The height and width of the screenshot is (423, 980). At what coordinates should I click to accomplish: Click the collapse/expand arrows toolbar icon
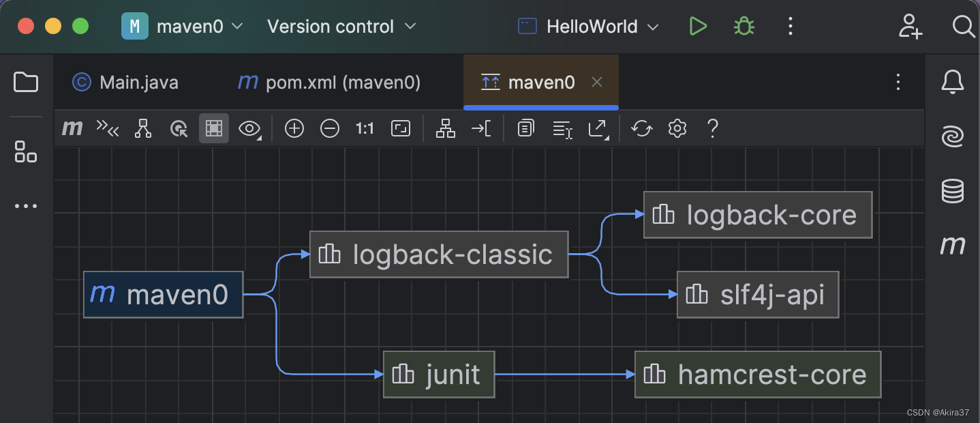coord(108,128)
